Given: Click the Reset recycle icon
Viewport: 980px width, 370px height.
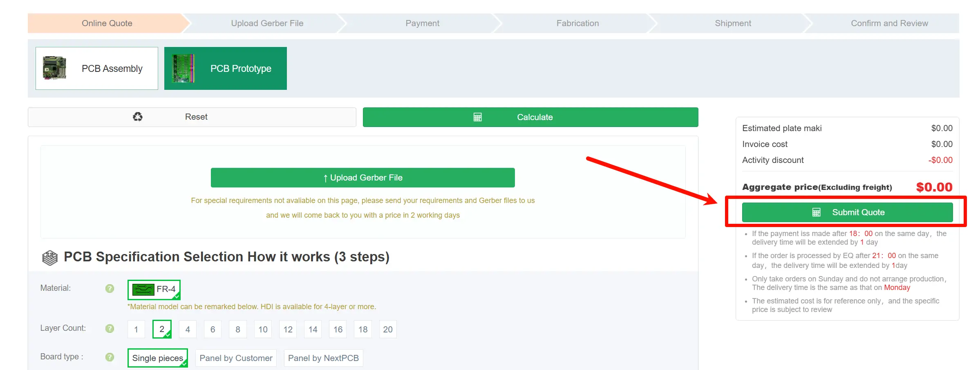Looking at the screenshot, I should click(138, 117).
